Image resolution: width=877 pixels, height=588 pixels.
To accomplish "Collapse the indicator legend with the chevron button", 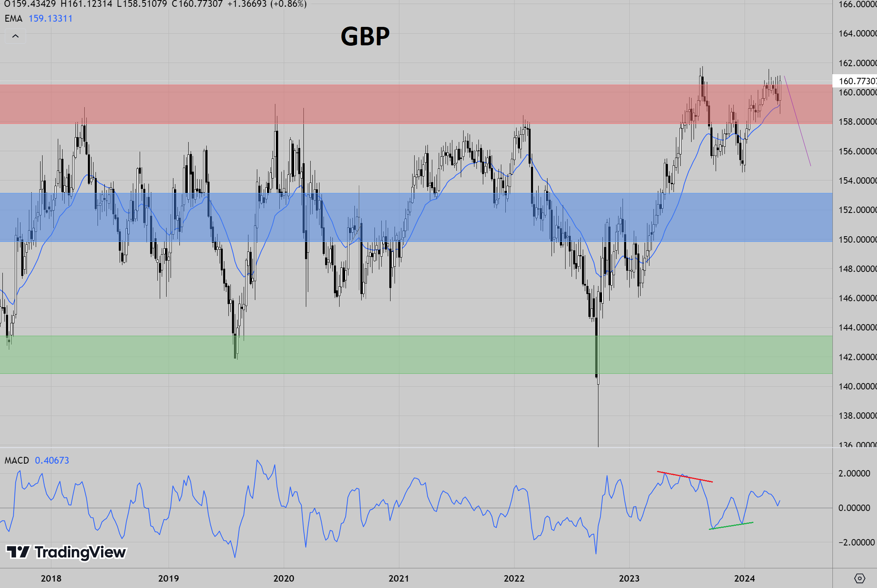I will [15, 36].
